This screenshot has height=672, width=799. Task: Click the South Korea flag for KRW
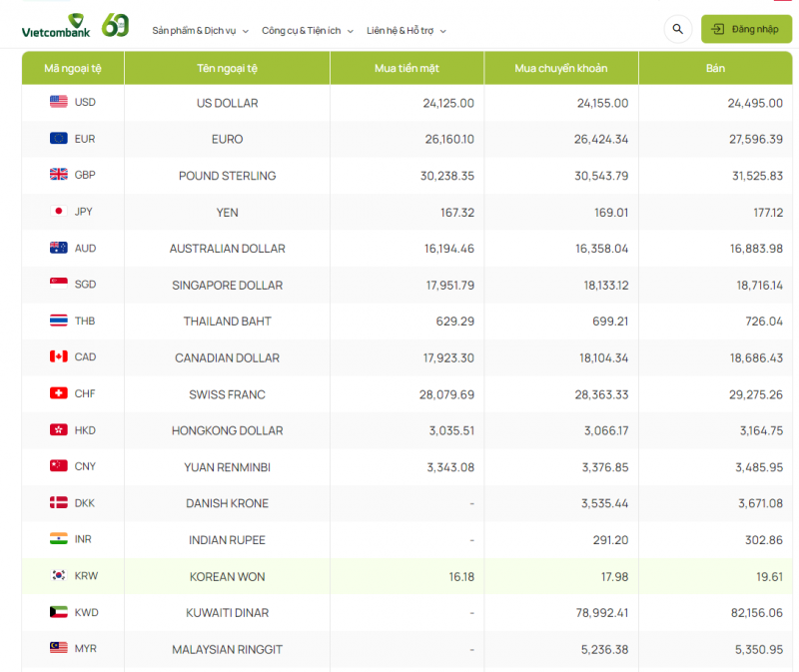[x=59, y=576]
